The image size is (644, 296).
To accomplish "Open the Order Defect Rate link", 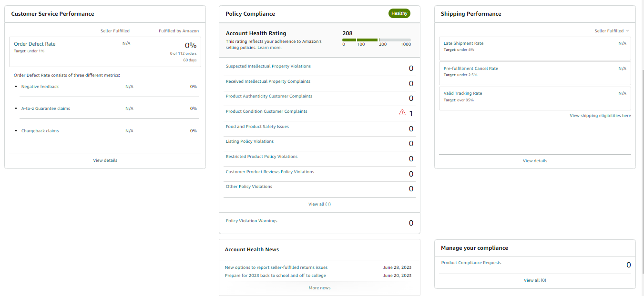I will click(x=35, y=44).
